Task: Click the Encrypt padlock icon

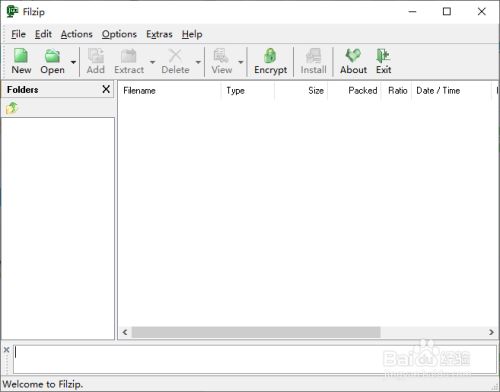Action: pyautogui.click(x=270, y=56)
